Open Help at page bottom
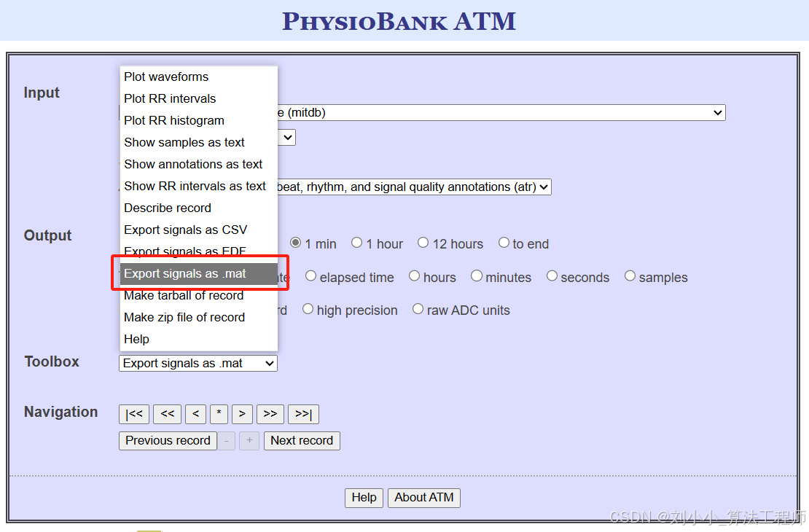 click(x=364, y=498)
